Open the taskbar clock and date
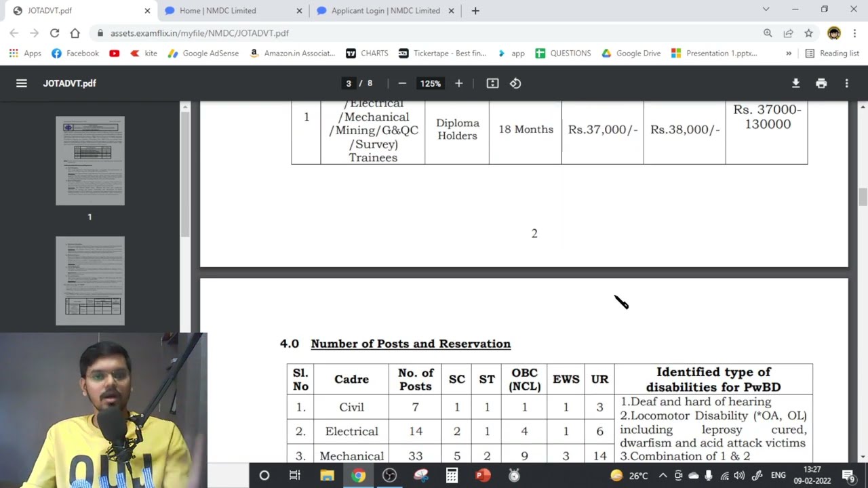868x488 pixels. [812, 476]
